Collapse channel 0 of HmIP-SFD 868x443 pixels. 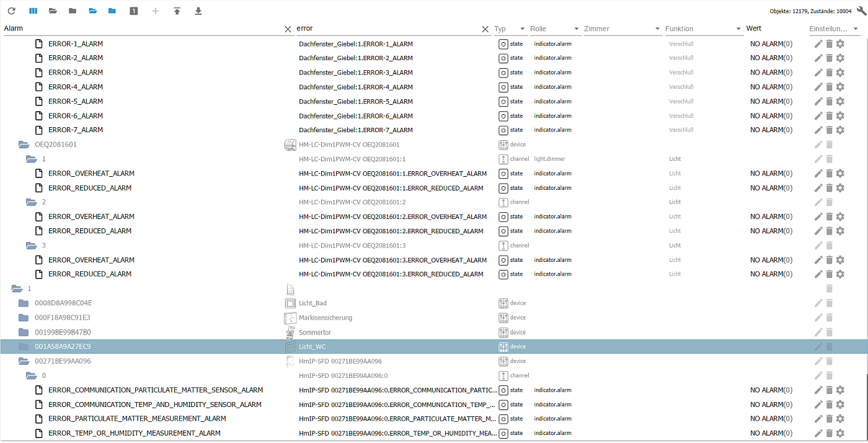(32, 375)
